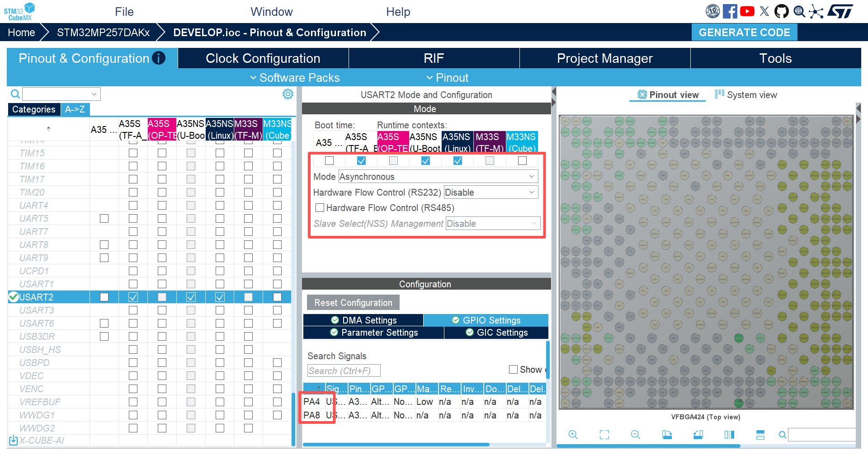Click the sort arrow in the categories header
This screenshot has width=868, height=455.
[x=48, y=129]
